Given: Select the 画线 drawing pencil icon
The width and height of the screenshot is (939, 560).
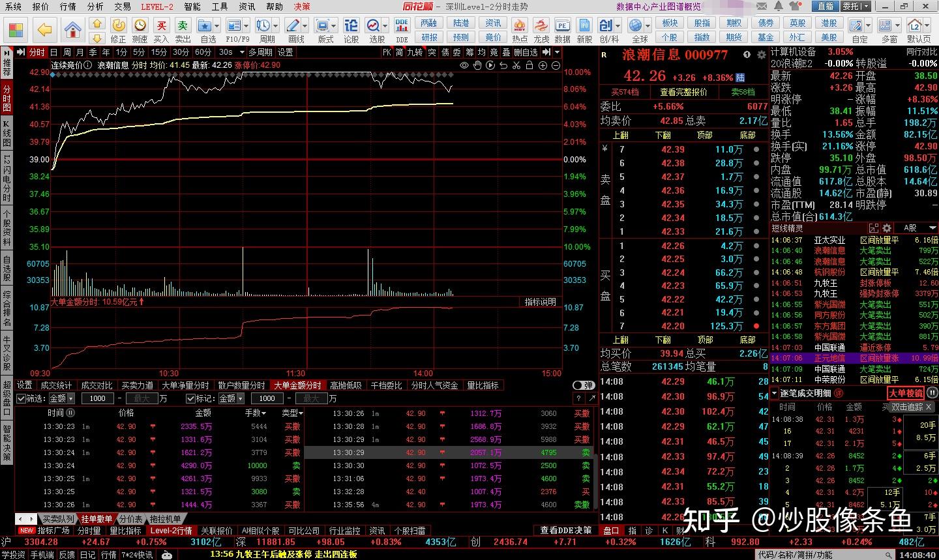Looking at the screenshot, I should (293, 25).
